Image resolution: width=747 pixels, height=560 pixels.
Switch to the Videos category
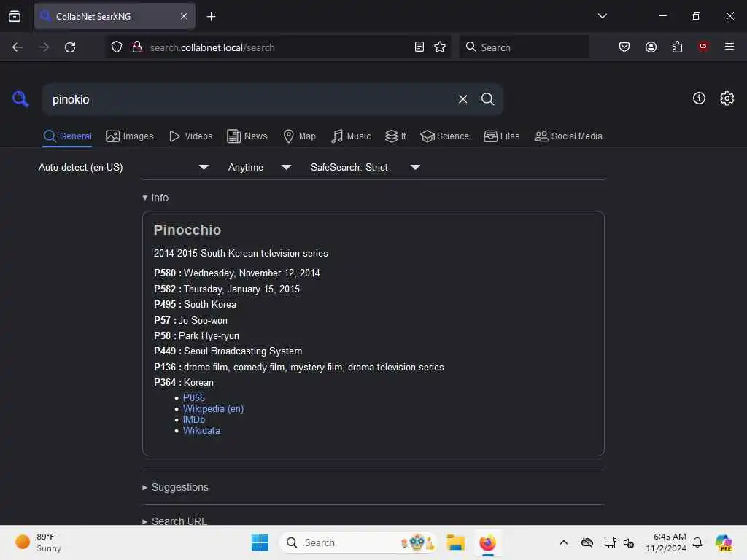(190, 136)
